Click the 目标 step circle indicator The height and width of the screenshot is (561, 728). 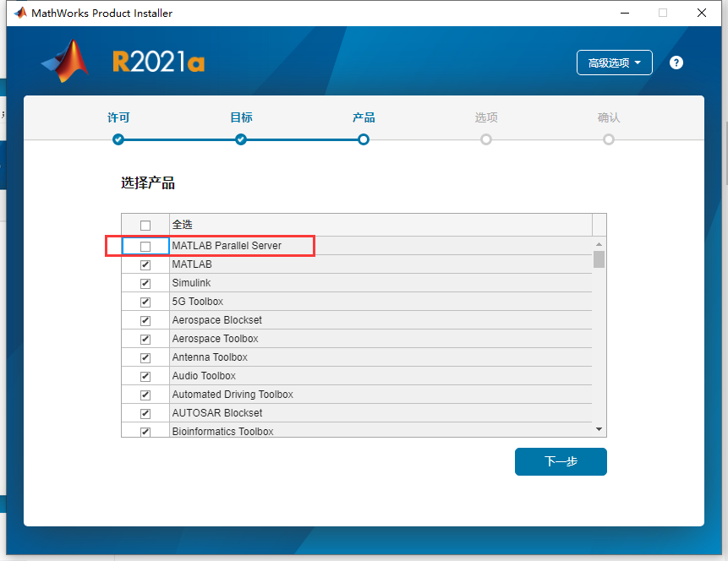click(240, 139)
